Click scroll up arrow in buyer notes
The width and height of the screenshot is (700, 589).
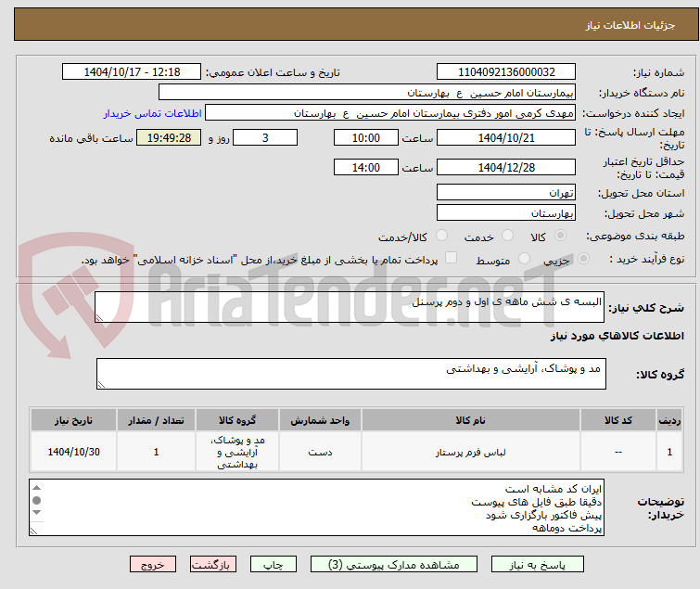click(x=36, y=488)
